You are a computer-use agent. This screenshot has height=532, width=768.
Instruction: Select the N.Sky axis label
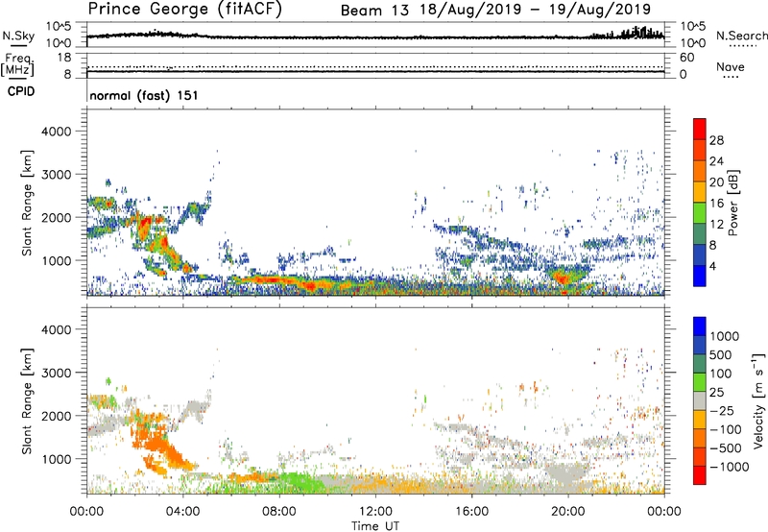pos(18,36)
